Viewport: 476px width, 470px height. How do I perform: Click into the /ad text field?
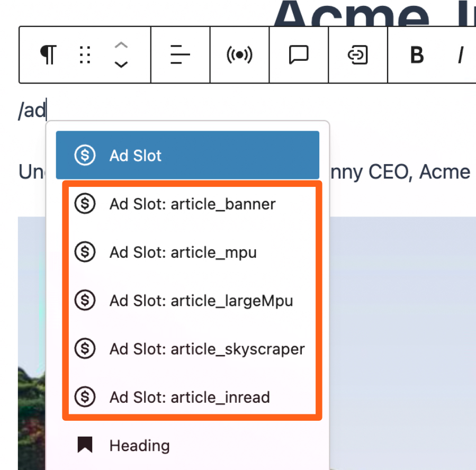(x=32, y=111)
